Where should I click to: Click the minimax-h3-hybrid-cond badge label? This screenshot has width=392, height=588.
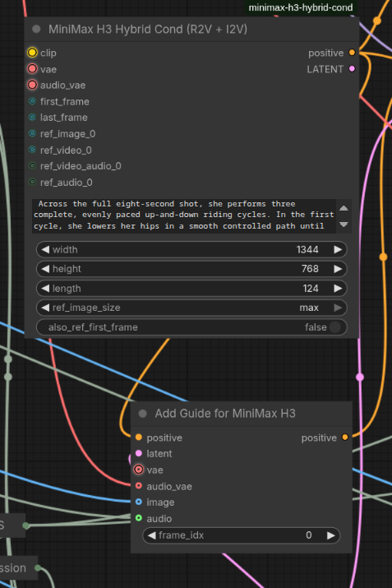301,7
